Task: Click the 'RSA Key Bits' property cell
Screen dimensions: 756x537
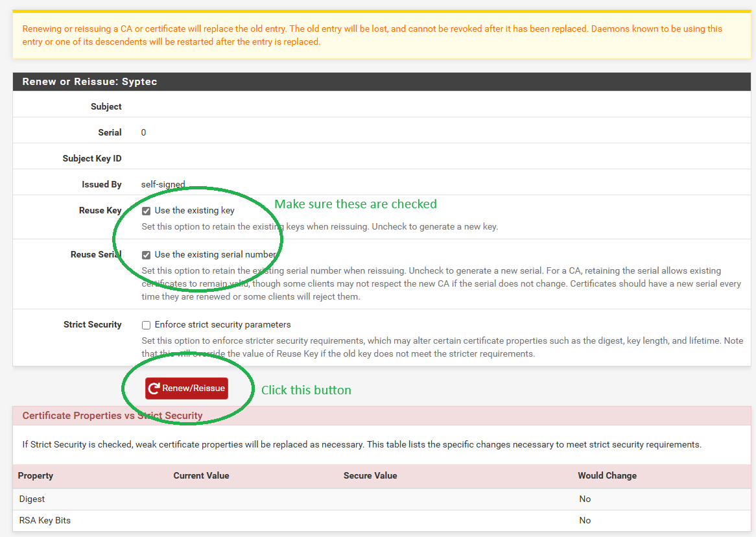Action: 45,520
